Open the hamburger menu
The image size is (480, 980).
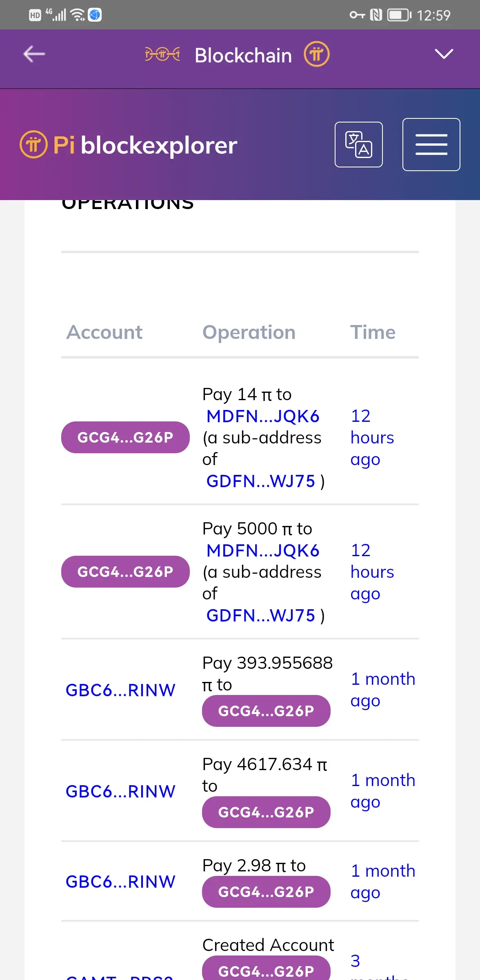[431, 145]
